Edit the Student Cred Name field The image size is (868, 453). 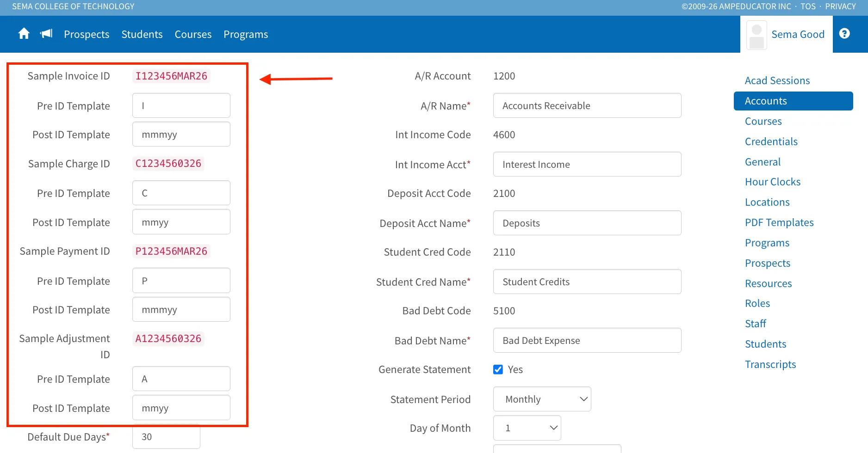coord(587,282)
